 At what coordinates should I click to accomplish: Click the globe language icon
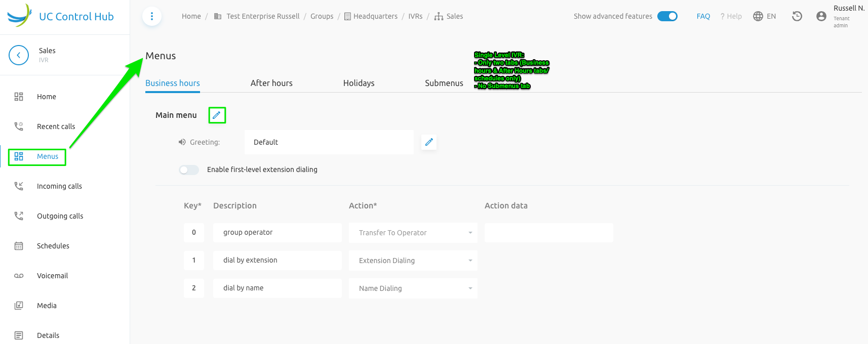point(758,16)
